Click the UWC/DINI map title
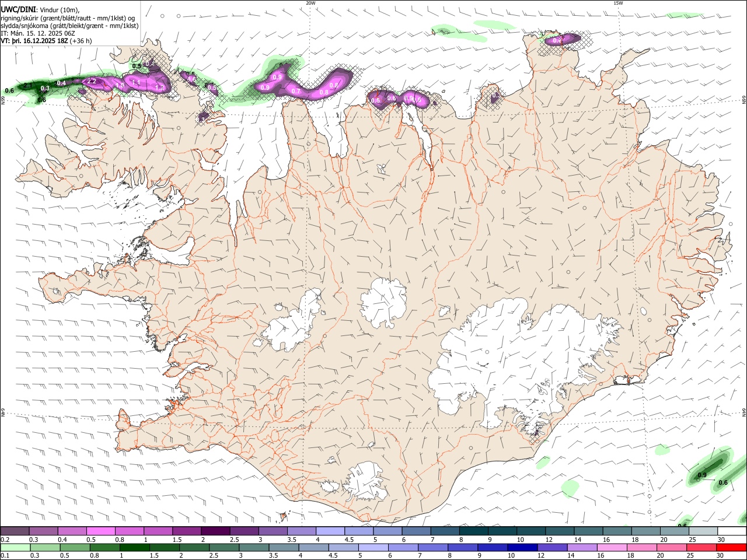Screen dimensions: 747x560 [x=18, y=9]
